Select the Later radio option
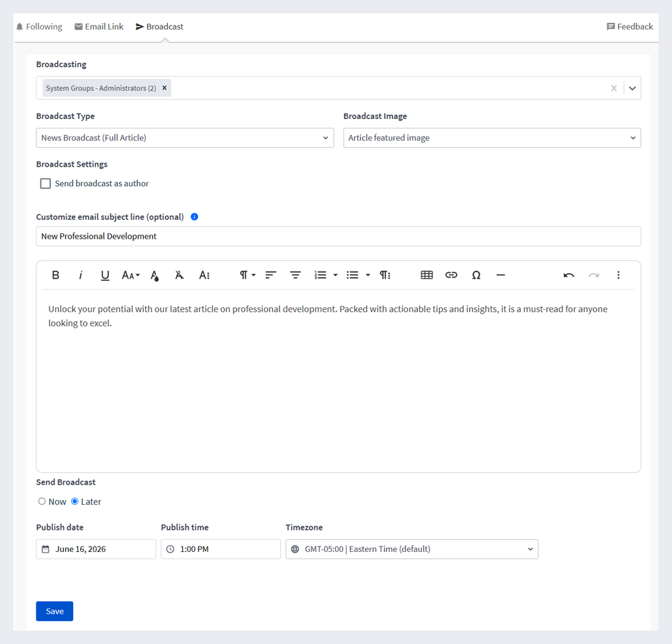Screen dimensions: 672x644 (75, 501)
